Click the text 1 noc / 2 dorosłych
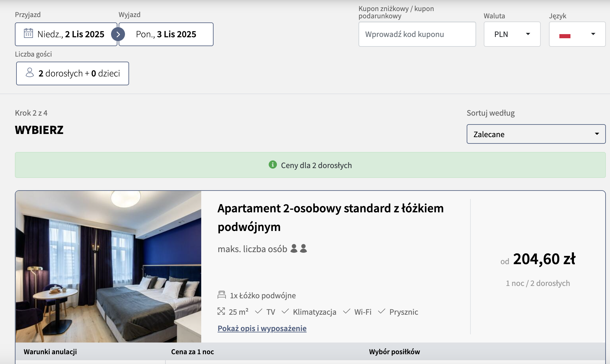The width and height of the screenshot is (610, 364). (538, 283)
